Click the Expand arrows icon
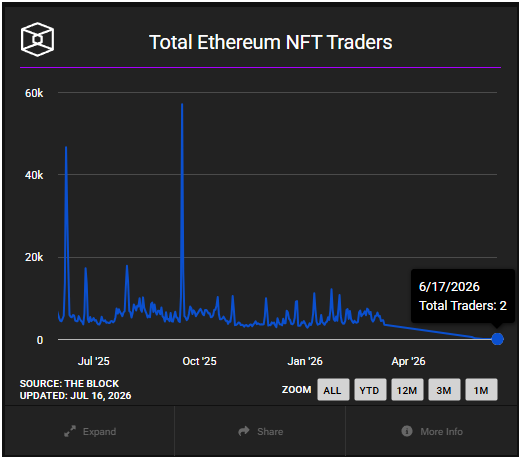Viewport: 521px width, 459px height. tap(70, 431)
